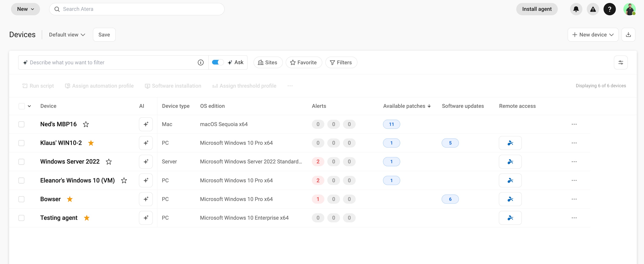Viewport: 644px width, 264px height.
Task: Star Eleanor's Windows 10 (VM) device
Action: (x=124, y=180)
